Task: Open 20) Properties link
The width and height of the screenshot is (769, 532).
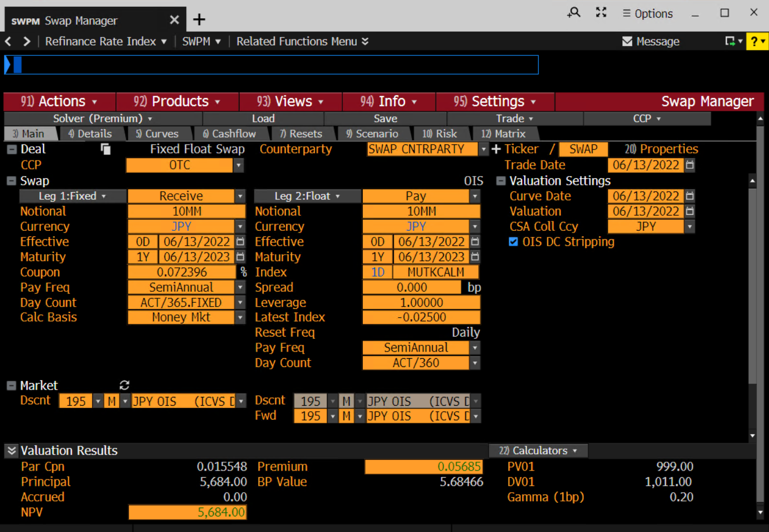Action: [x=662, y=149]
